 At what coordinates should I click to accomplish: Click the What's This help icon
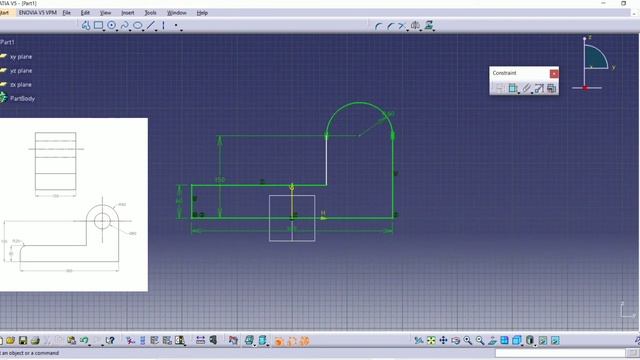(x=110, y=340)
